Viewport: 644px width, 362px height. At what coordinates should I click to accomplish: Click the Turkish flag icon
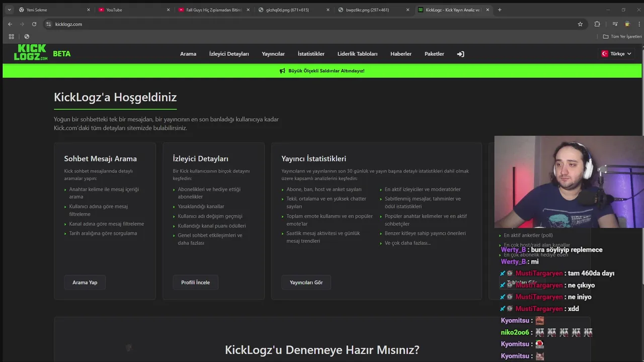point(604,54)
